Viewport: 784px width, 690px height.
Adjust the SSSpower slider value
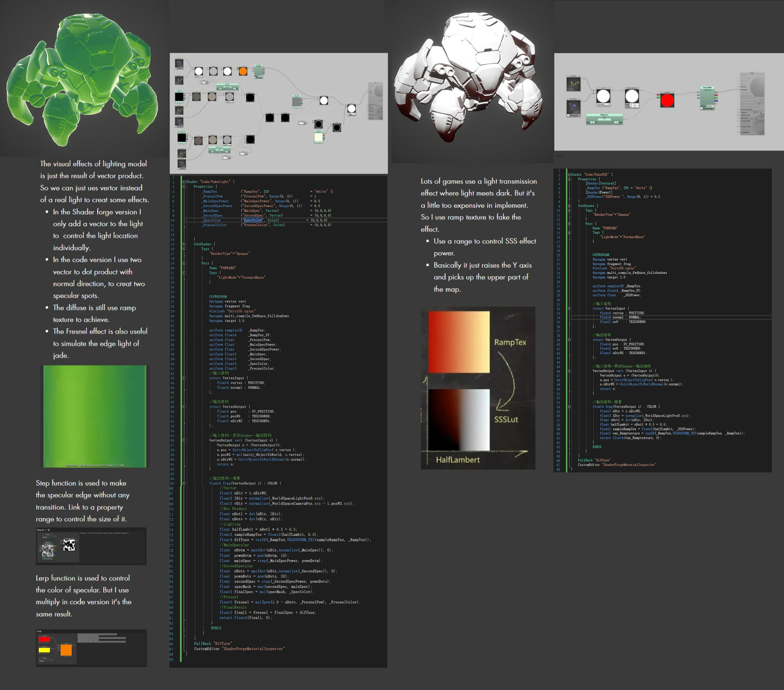[605, 119]
